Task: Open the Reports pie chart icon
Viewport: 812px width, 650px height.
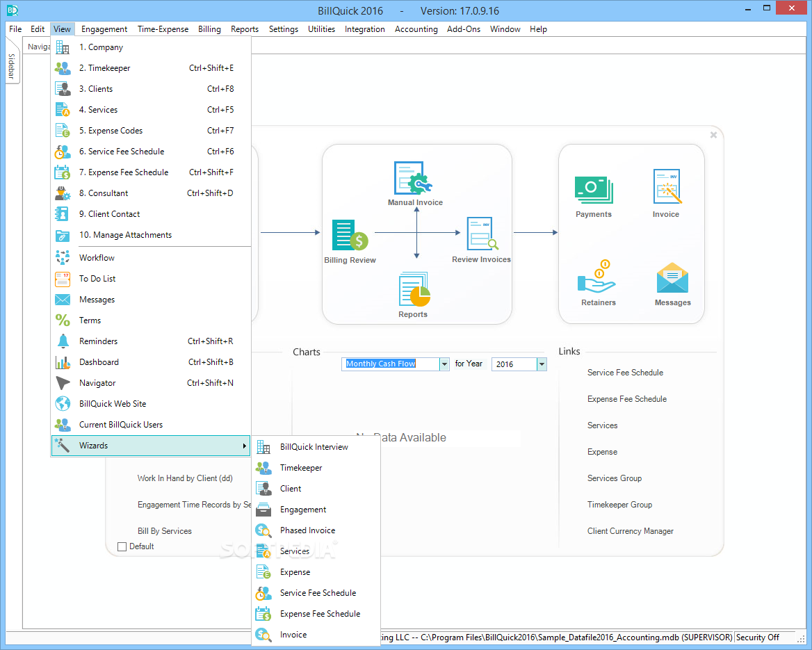Action: click(x=414, y=289)
